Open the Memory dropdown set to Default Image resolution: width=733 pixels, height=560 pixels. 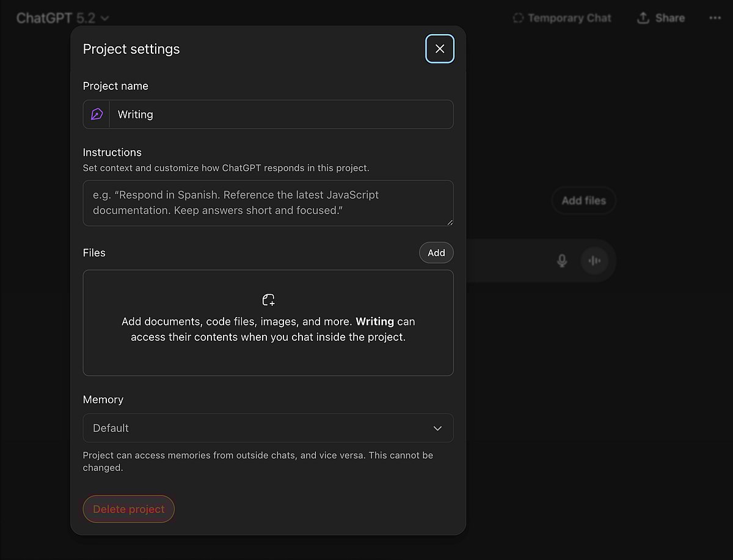(x=268, y=428)
